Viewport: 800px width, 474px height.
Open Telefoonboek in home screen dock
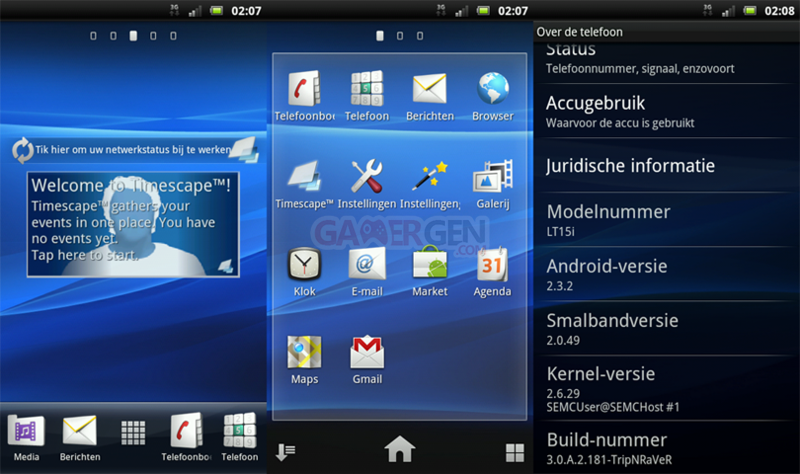[186, 437]
